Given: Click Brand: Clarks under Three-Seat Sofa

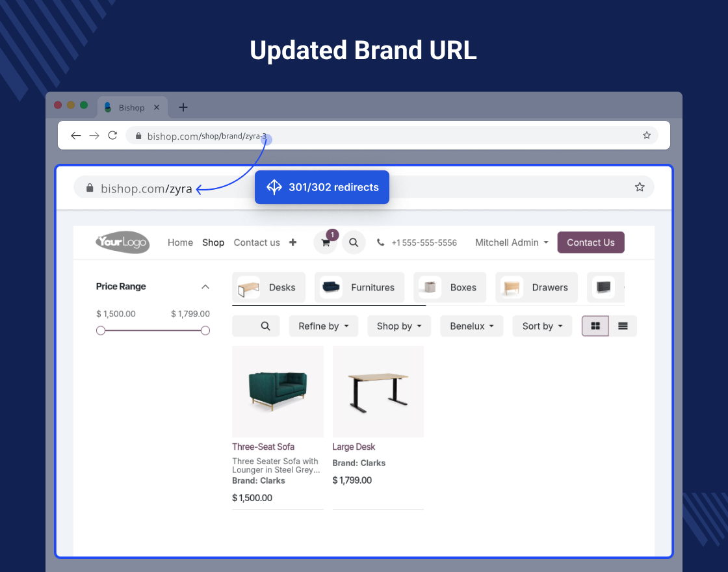Looking at the screenshot, I should (259, 480).
